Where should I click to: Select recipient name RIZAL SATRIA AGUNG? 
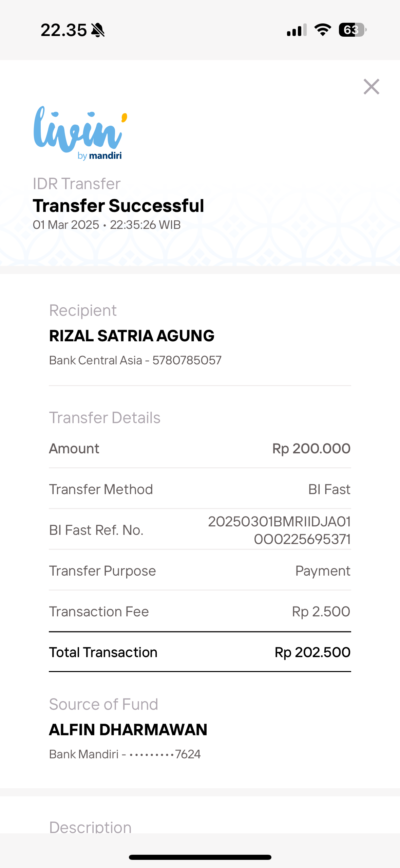(132, 336)
